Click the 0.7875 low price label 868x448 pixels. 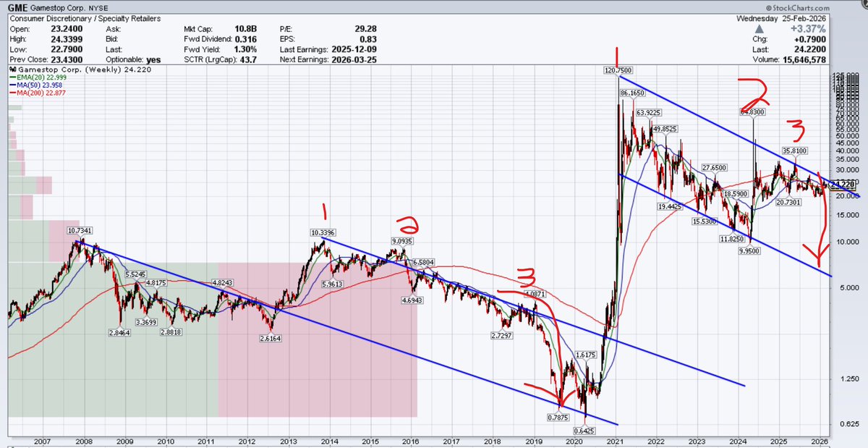pos(560,418)
